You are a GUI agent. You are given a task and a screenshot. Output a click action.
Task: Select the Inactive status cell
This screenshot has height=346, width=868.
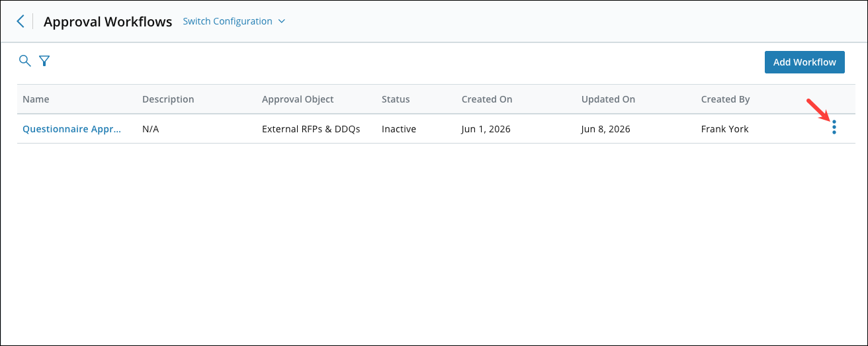[x=399, y=129]
